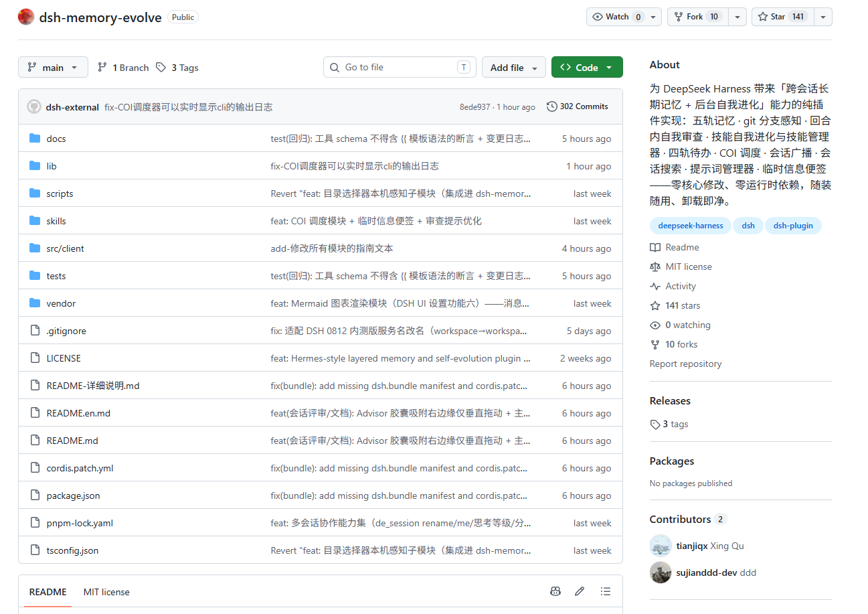The height and width of the screenshot is (614, 868).
Task: Click the pencil edit README icon
Action: pos(580,592)
